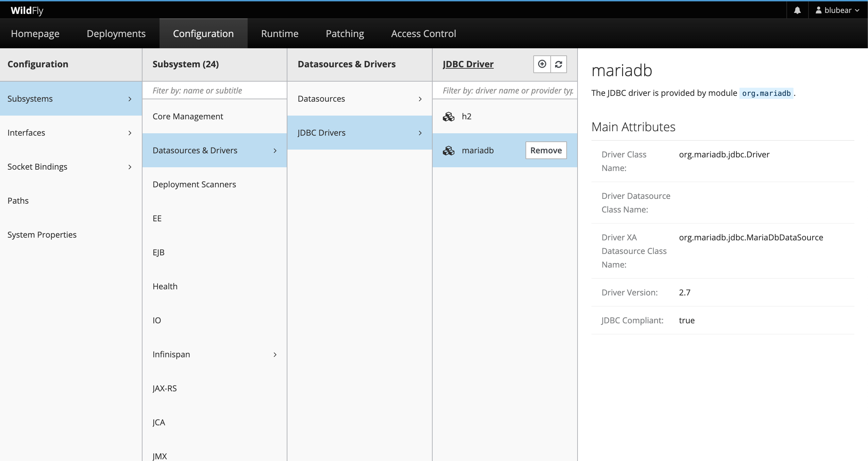Expand the Socket Bindings chevron
This screenshot has width=868, height=461.
130,167
